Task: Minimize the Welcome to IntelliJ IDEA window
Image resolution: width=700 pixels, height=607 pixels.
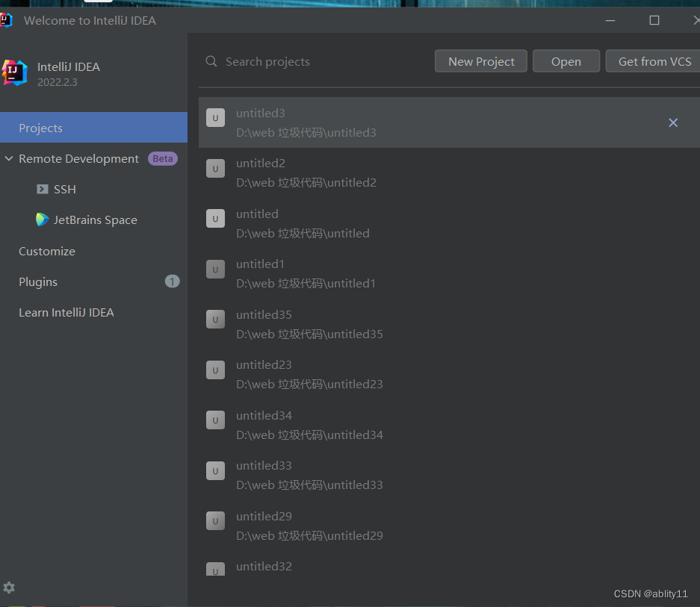Action: (x=610, y=20)
